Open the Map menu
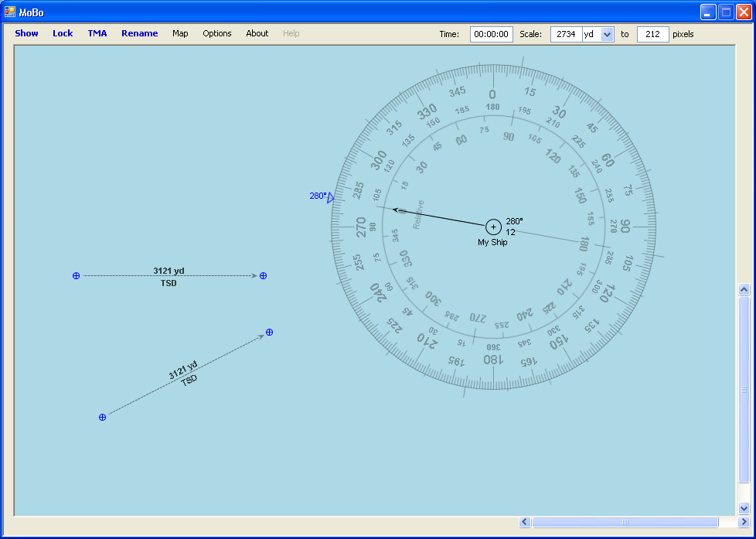 click(180, 33)
